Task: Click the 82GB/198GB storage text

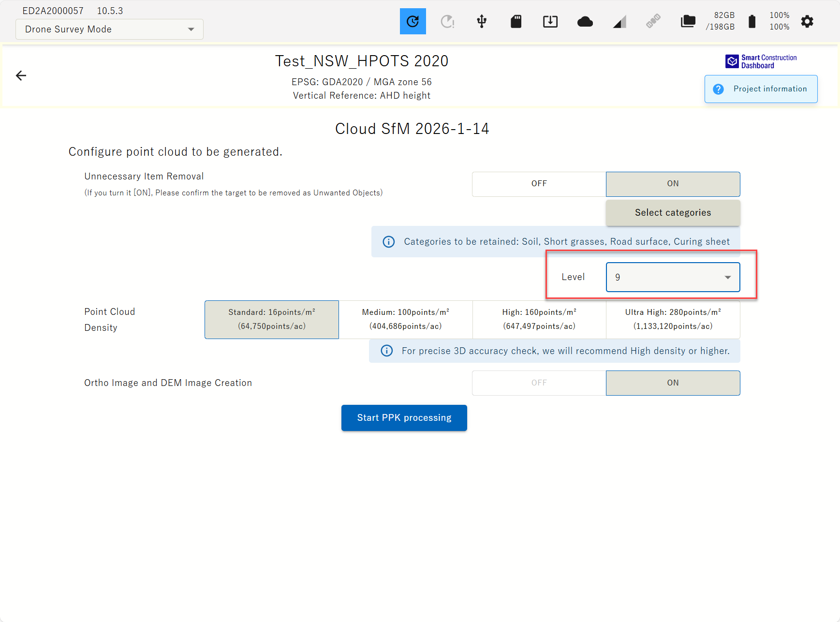Action: point(720,21)
